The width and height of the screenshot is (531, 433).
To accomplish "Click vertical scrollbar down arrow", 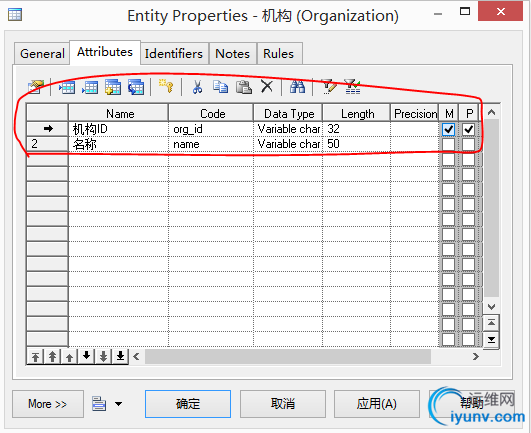I will click(491, 307).
